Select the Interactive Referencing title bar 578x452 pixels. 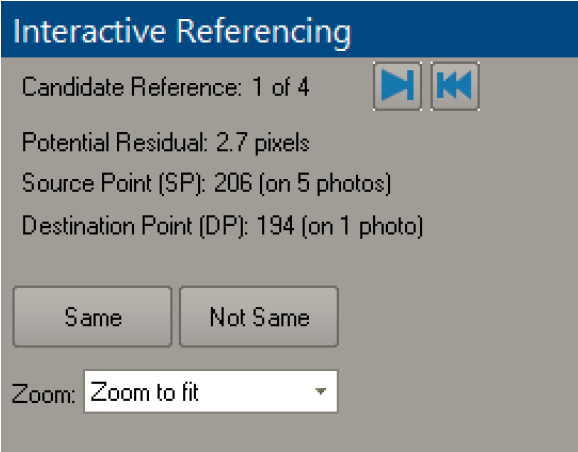tap(289, 29)
